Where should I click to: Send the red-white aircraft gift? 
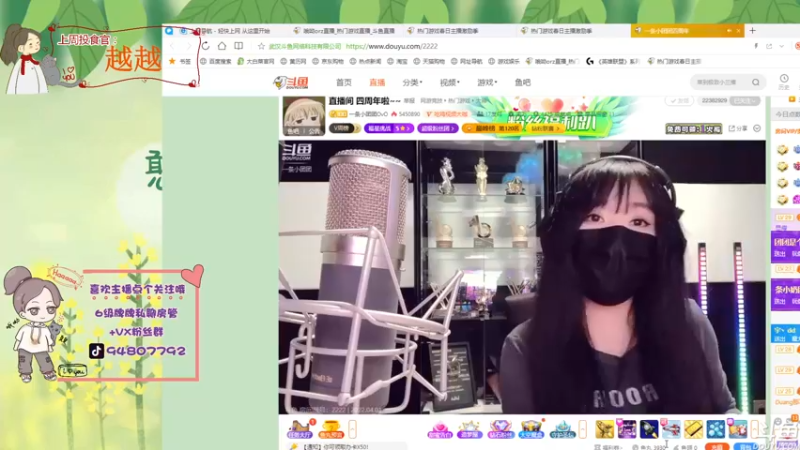tap(671, 429)
